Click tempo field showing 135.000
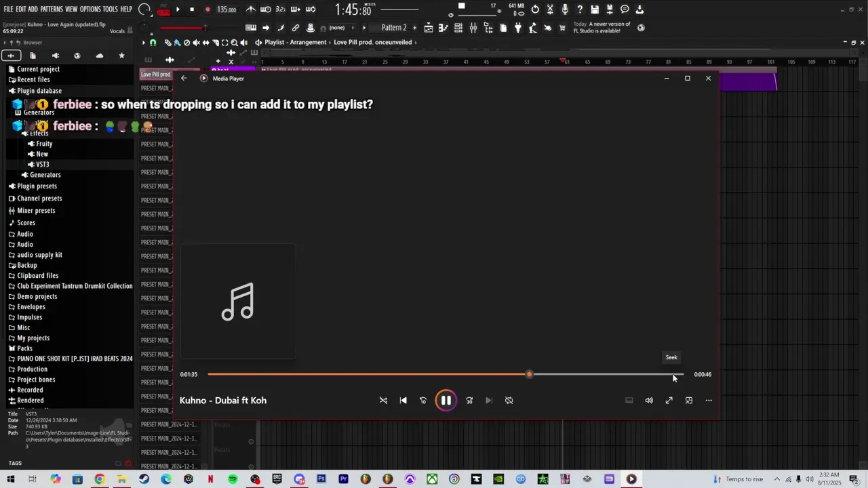868x488 pixels. [226, 9]
